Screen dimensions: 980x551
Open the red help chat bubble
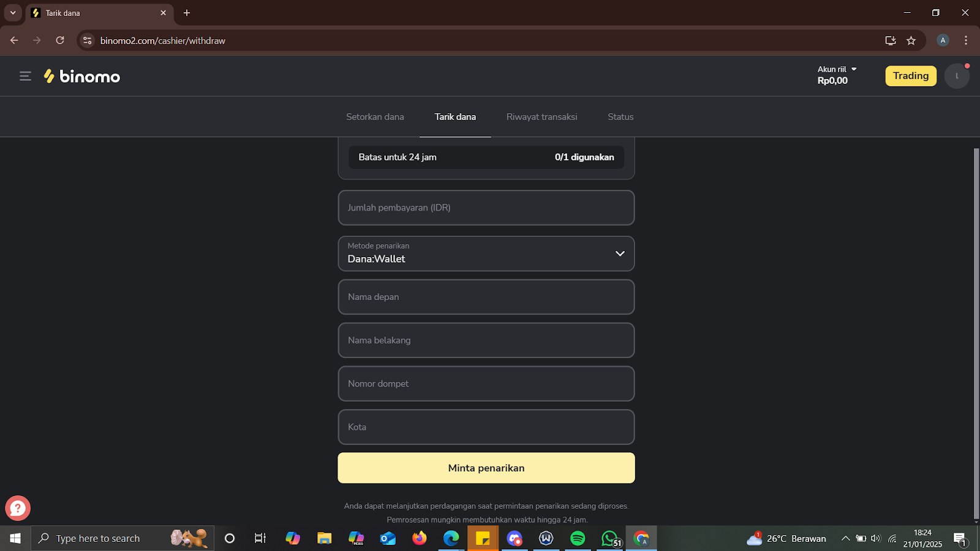[x=18, y=508]
